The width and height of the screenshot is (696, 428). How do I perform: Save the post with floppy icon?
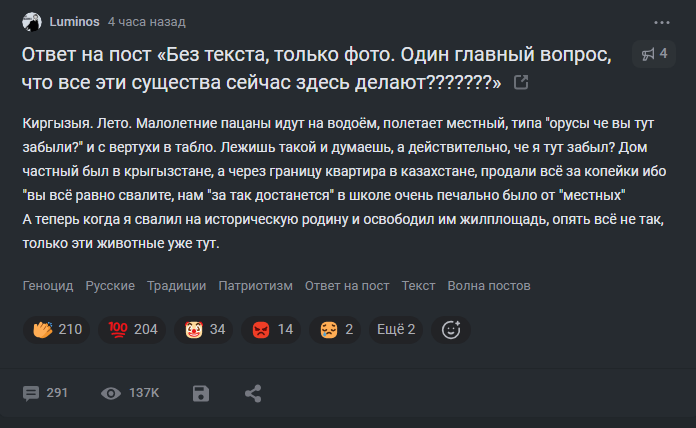click(x=201, y=393)
